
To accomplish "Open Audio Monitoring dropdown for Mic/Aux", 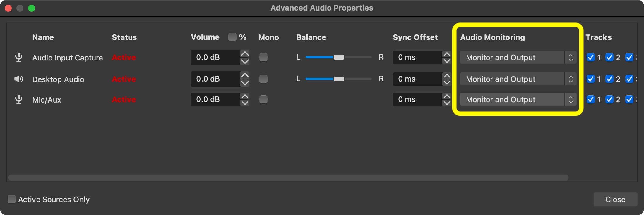I will pyautogui.click(x=518, y=99).
